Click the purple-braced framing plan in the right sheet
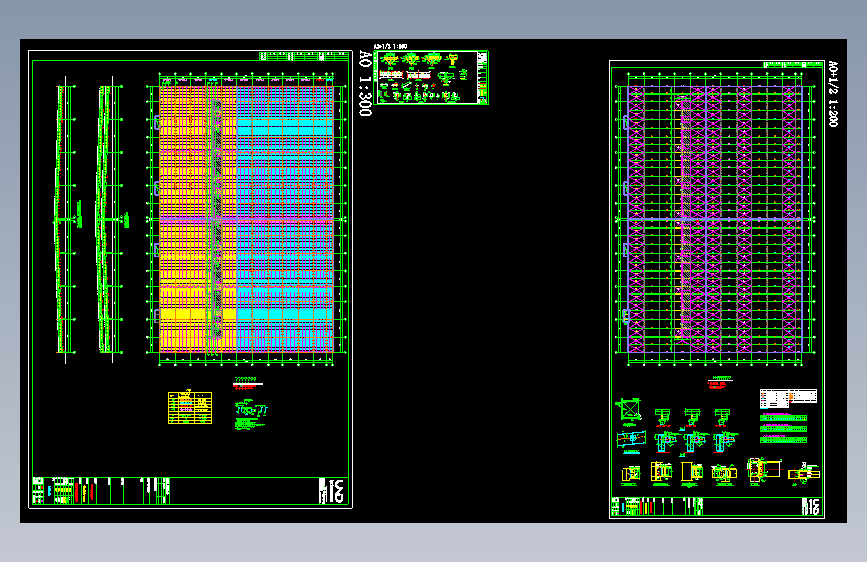 (715, 219)
